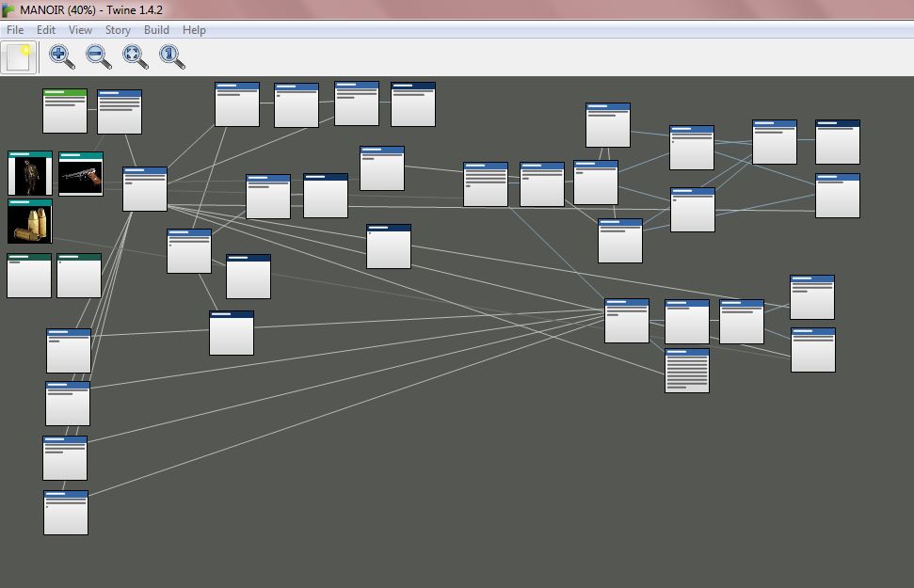The height and width of the screenshot is (588, 914).
Task: Open the Build menu
Action: tap(156, 30)
